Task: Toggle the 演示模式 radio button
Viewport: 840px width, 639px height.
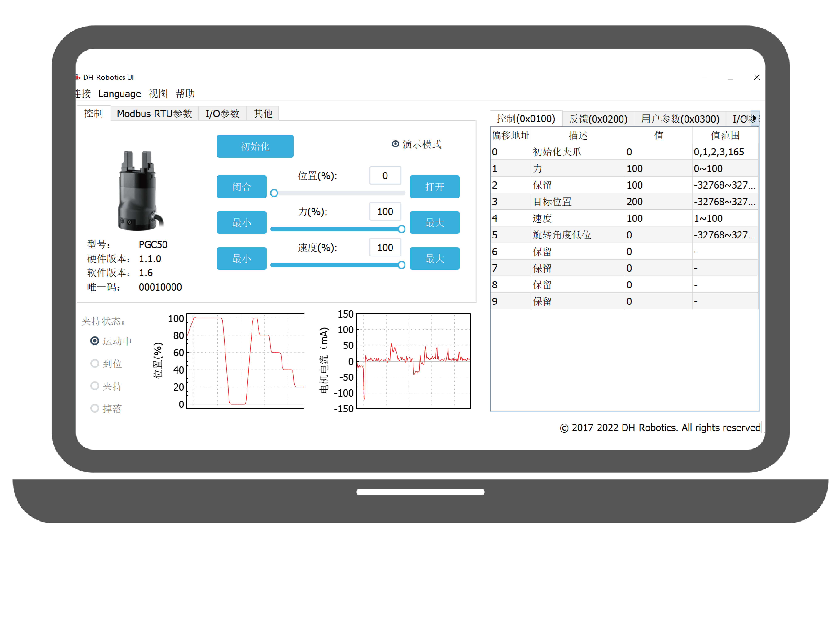Action: coord(395,144)
